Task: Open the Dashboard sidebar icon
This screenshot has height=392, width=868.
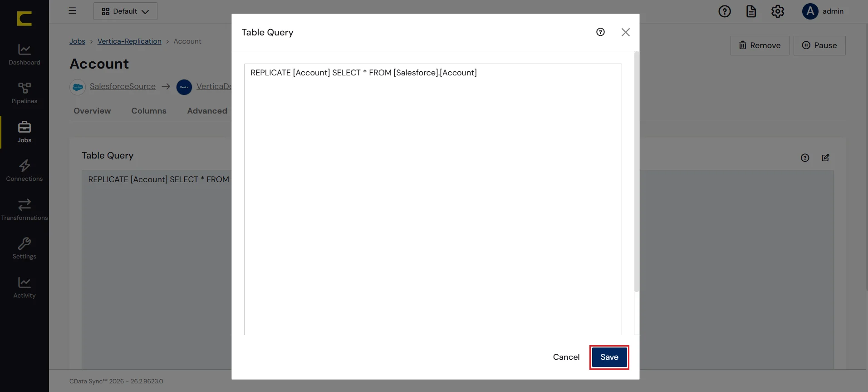Action: click(x=25, y=55)
